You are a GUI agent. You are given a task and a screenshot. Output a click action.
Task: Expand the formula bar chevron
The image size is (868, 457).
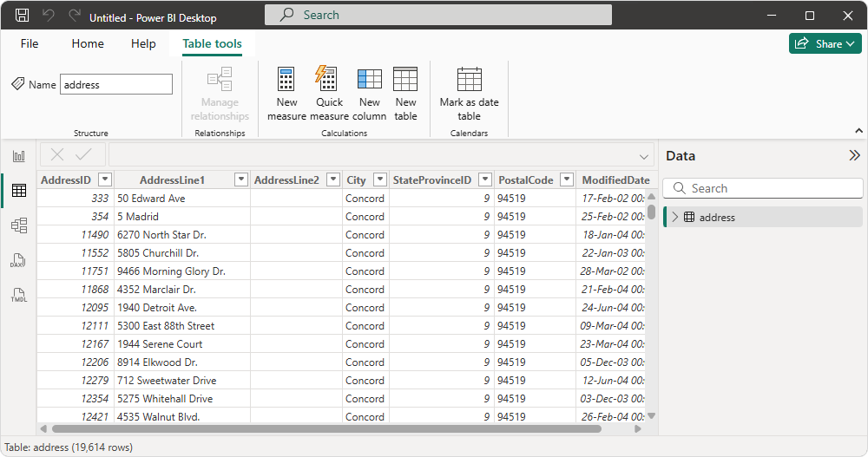643,157
